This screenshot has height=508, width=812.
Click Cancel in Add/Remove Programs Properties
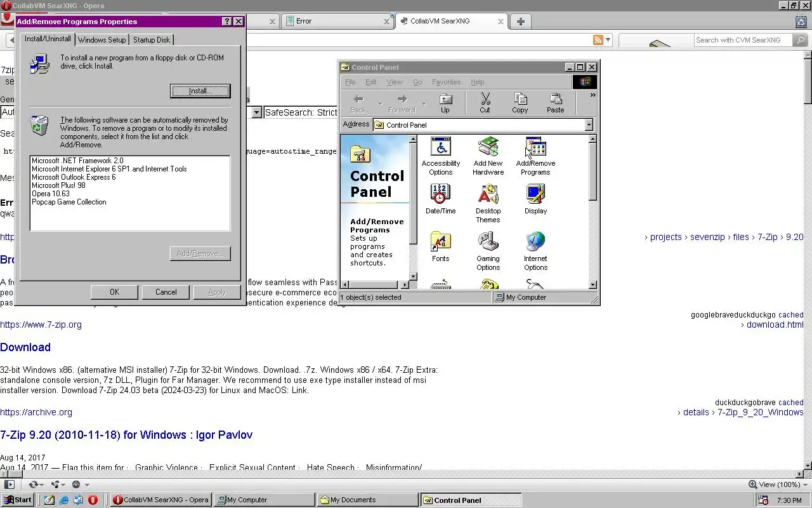click(166, 292)
